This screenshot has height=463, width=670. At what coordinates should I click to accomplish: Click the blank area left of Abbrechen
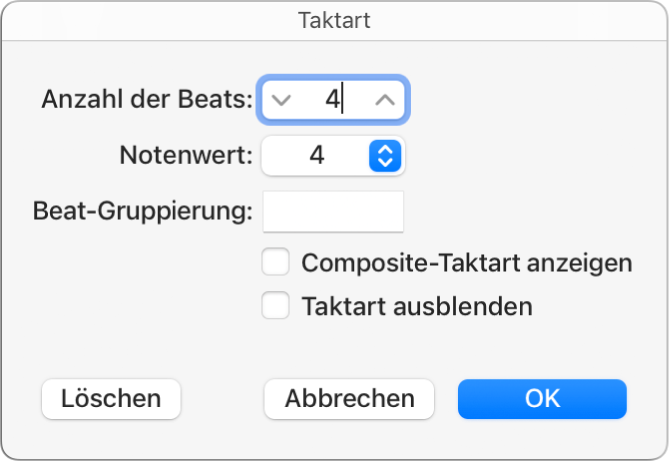(x=222, y=399)
